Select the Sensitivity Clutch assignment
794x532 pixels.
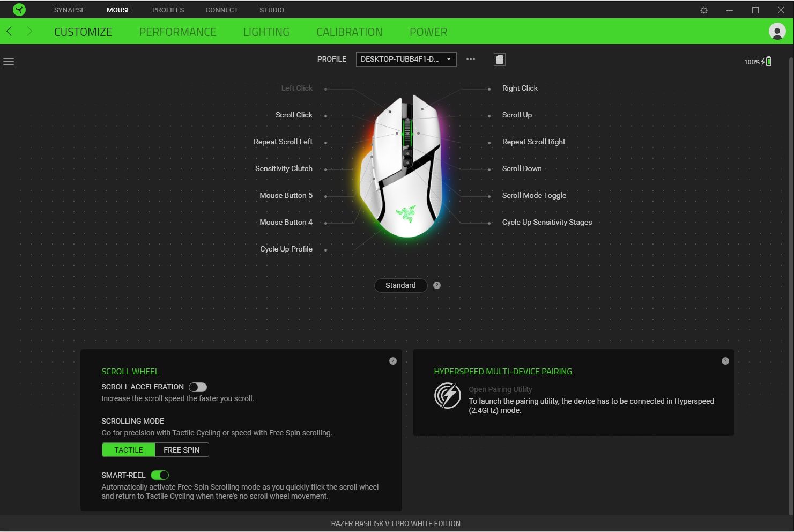click(x=284, y=168)
